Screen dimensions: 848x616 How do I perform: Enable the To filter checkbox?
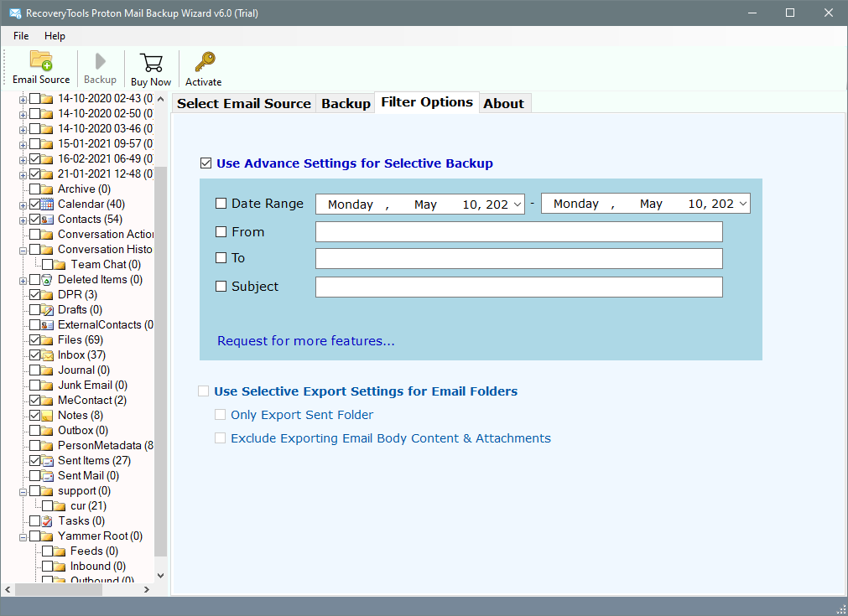(221, 258)
